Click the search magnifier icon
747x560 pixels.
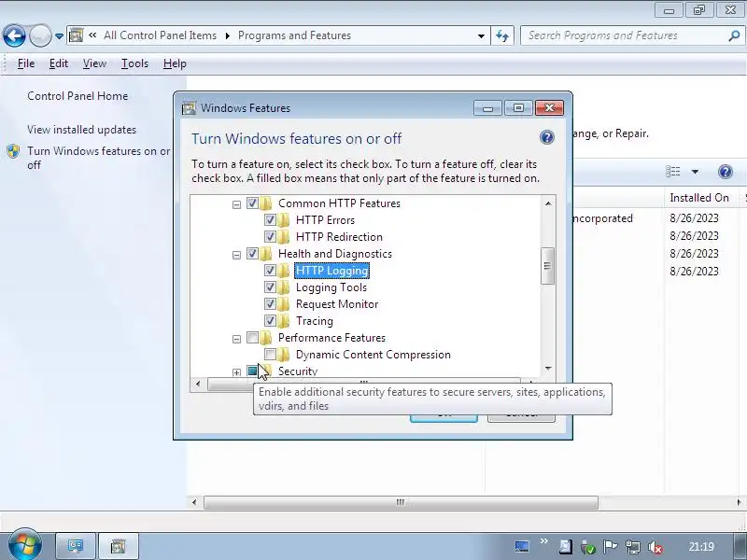point(734,35)
